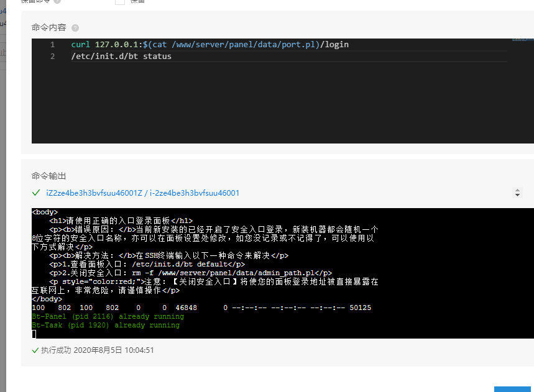Image resolution: width=534 pixels, height=392 pixels.
Task: Click output line /etc/init.d/bt default
Action: click(x=147, y=264)
